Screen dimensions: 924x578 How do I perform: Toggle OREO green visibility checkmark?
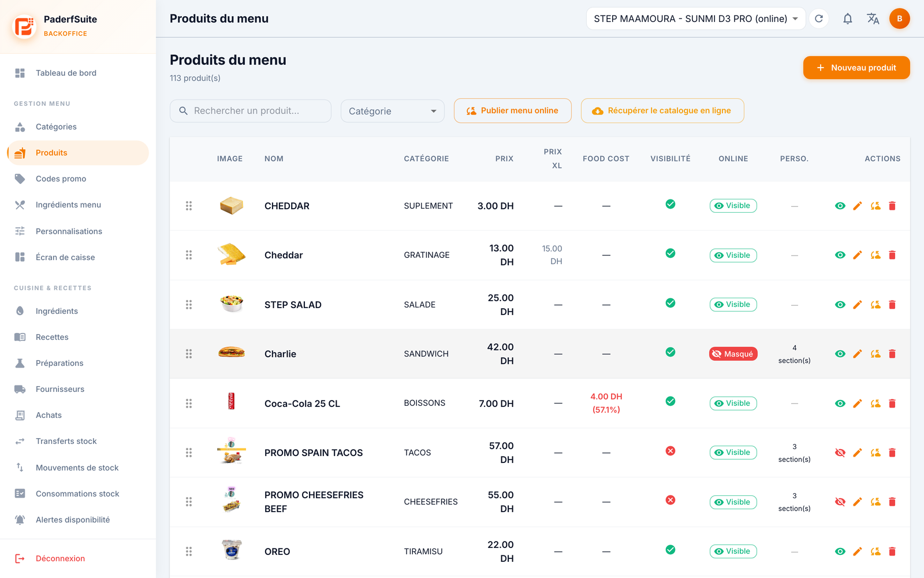670,550
